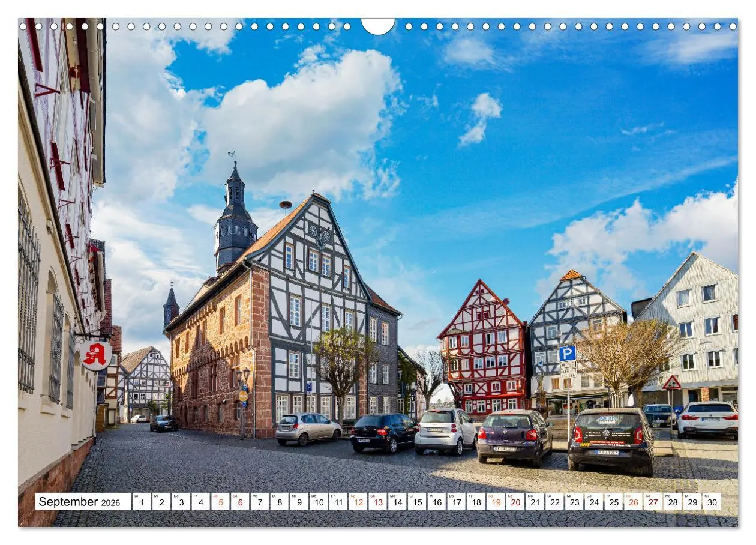Click date cell 11

(x=338, y=502)
